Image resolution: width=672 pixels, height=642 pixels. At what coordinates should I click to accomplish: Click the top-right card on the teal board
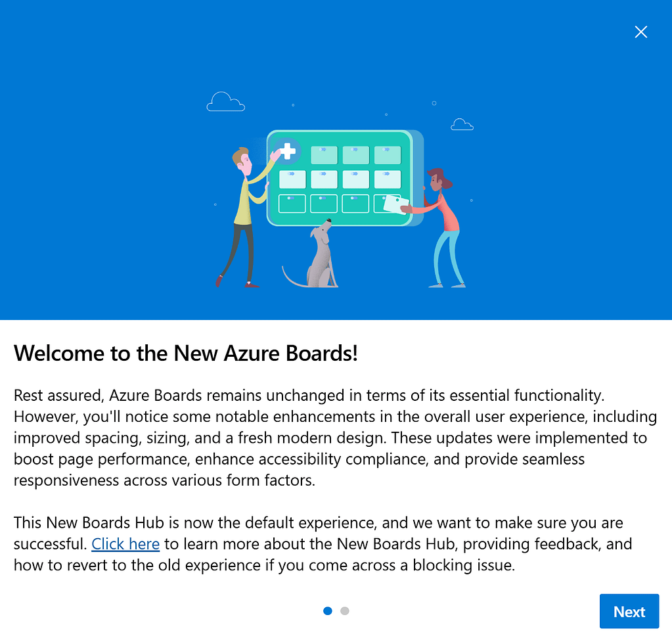388,155
